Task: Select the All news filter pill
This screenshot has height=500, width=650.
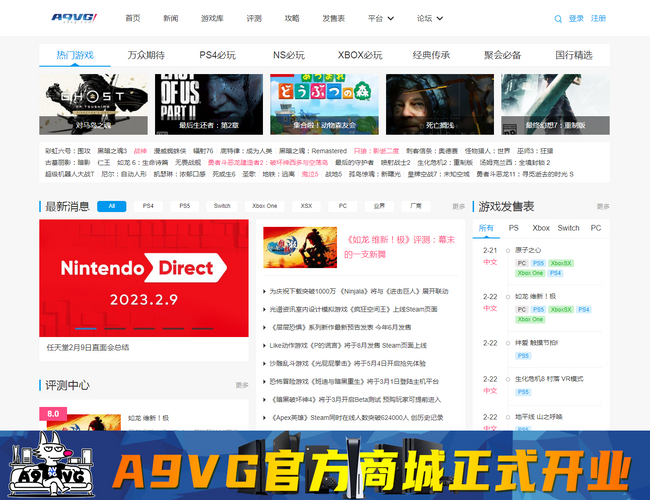Action: (111, 206)
